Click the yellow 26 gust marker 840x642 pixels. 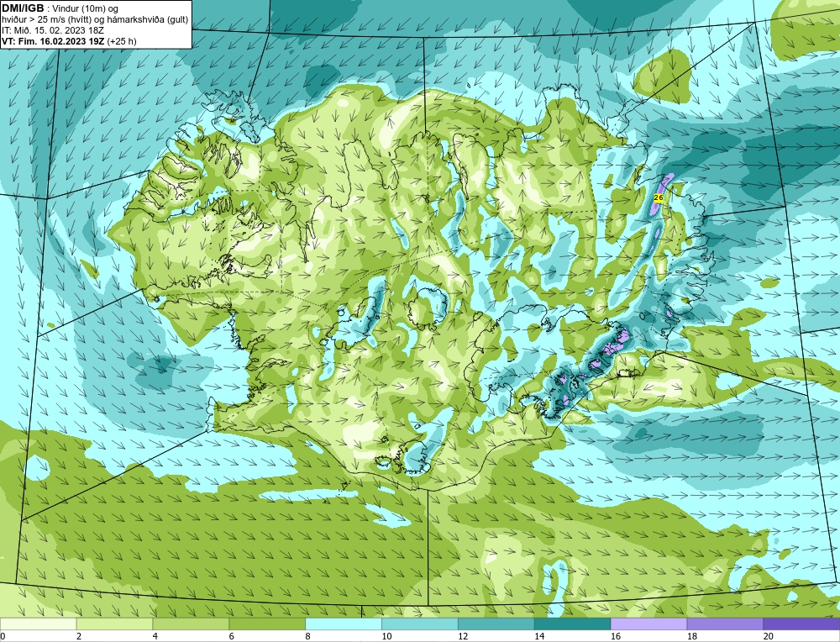[x=659, y=197]
